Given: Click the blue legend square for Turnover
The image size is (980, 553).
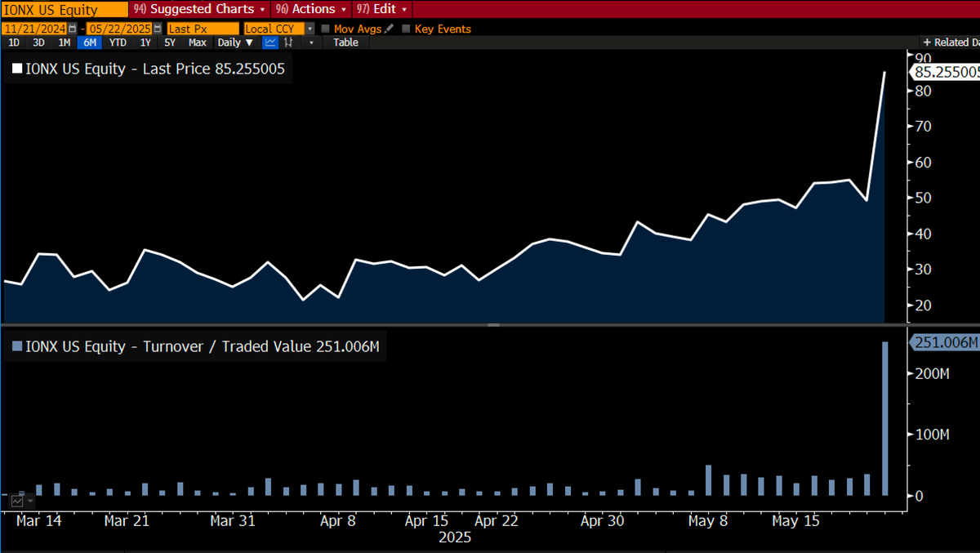Looking at the screenshot, I should [x=16, y=347].
